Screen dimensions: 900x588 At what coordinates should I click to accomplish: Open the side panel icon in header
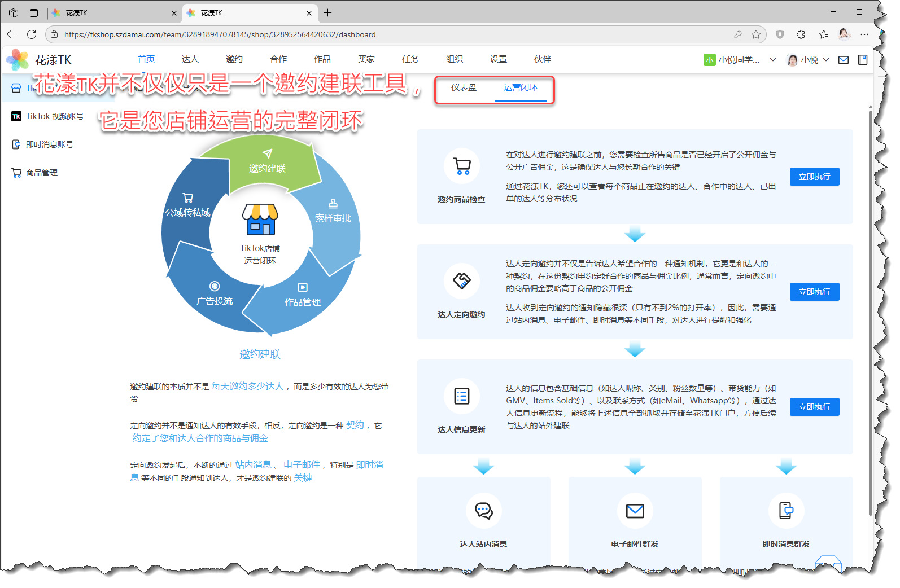coord(862,60)
